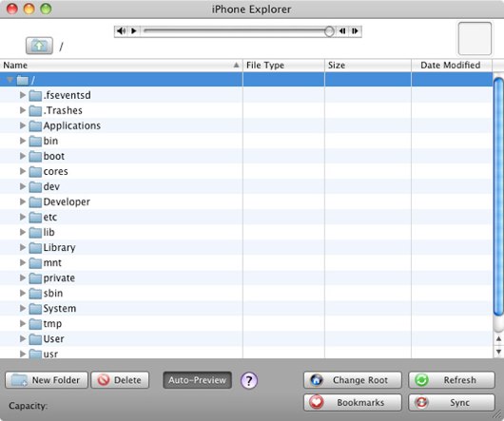This screenshot has width=504, height=421.
Task: Click the Refresh button
Action: [452, 380]
